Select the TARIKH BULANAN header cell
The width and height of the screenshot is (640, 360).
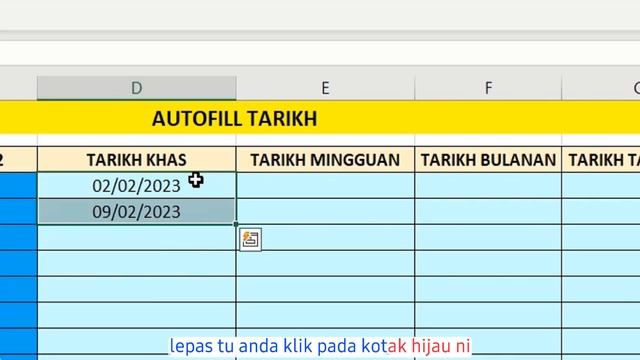(488, 160)
